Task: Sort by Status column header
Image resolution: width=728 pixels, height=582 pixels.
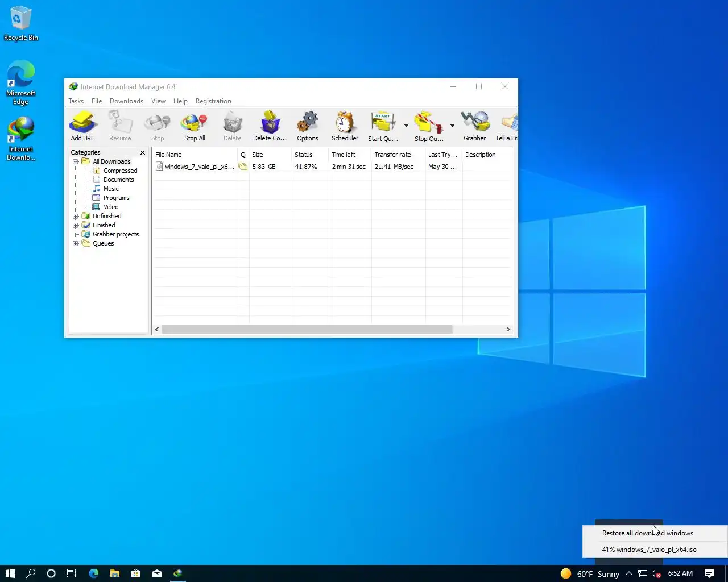Action: (310, 155)
